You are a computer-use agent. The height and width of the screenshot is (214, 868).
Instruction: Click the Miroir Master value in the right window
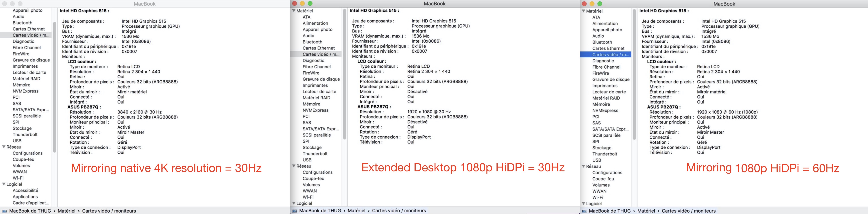[710, 132]
